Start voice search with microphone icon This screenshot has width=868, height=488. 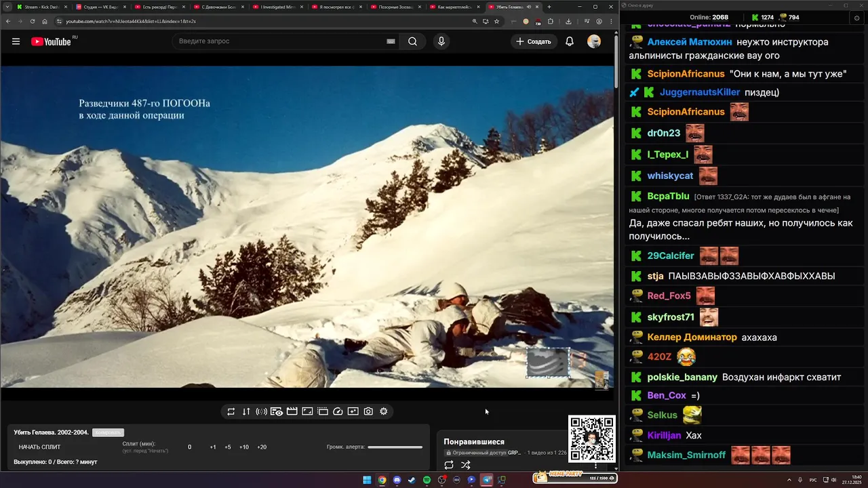point(441,41)
